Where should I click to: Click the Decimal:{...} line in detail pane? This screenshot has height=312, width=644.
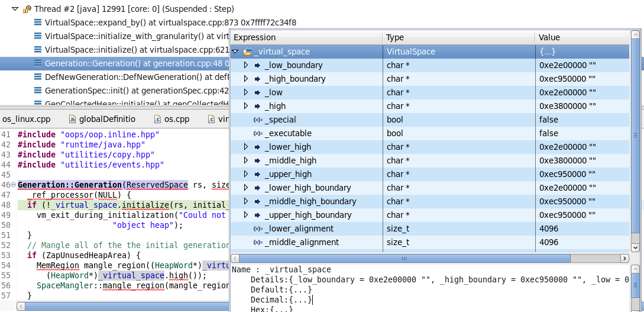tap(281, 300)
